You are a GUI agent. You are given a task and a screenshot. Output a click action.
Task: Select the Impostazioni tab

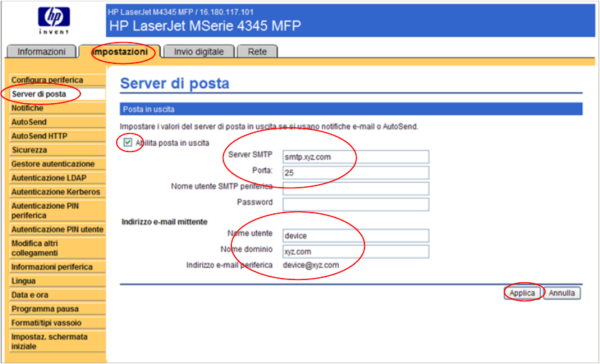(x=120, y=52)
